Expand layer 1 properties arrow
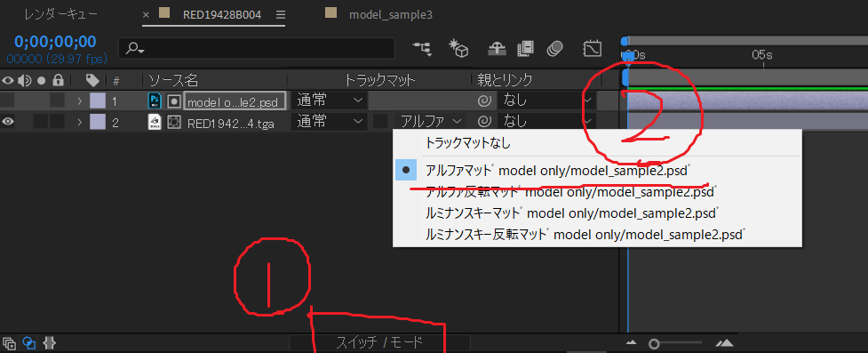 80,100
